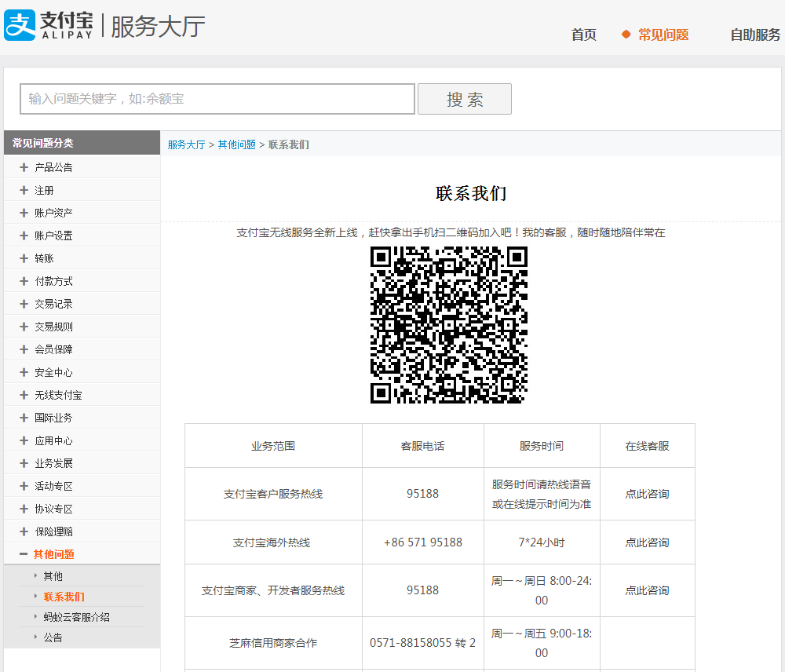The image size is (785, 672).
Task: Click the 联系我们 page title
Action: click(471, 193)
